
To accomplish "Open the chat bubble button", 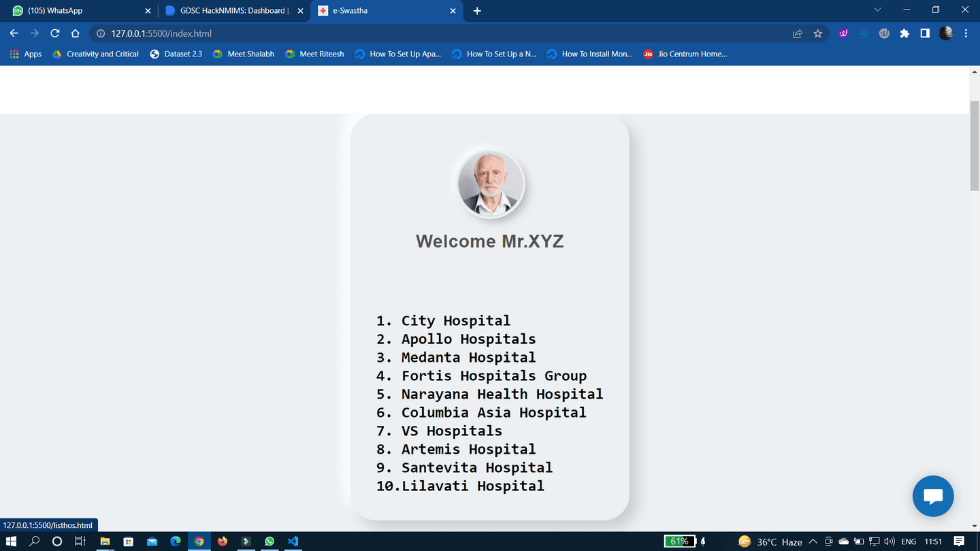I will point(933,496).
